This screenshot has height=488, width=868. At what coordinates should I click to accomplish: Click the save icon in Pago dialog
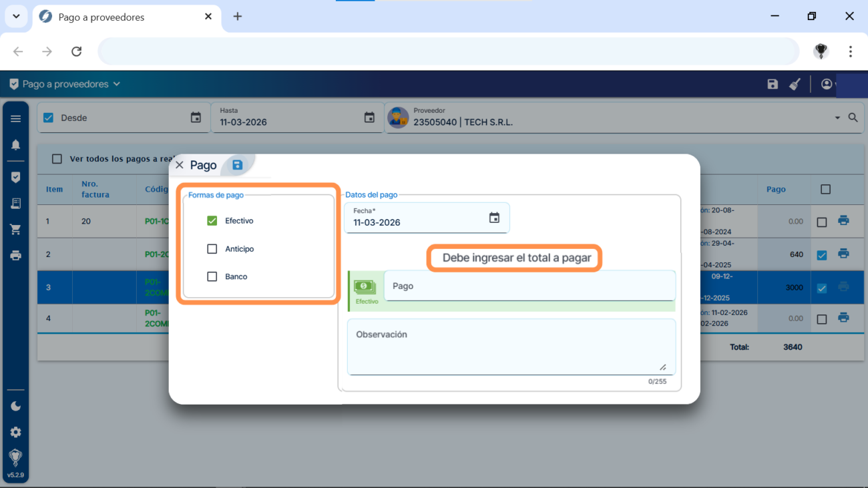pos(237,165)
